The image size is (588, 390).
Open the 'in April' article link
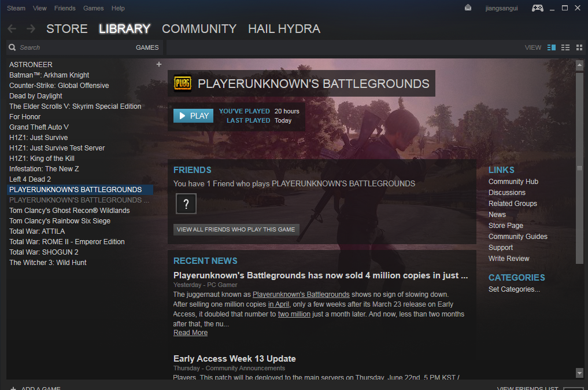[x=279, y=304]
